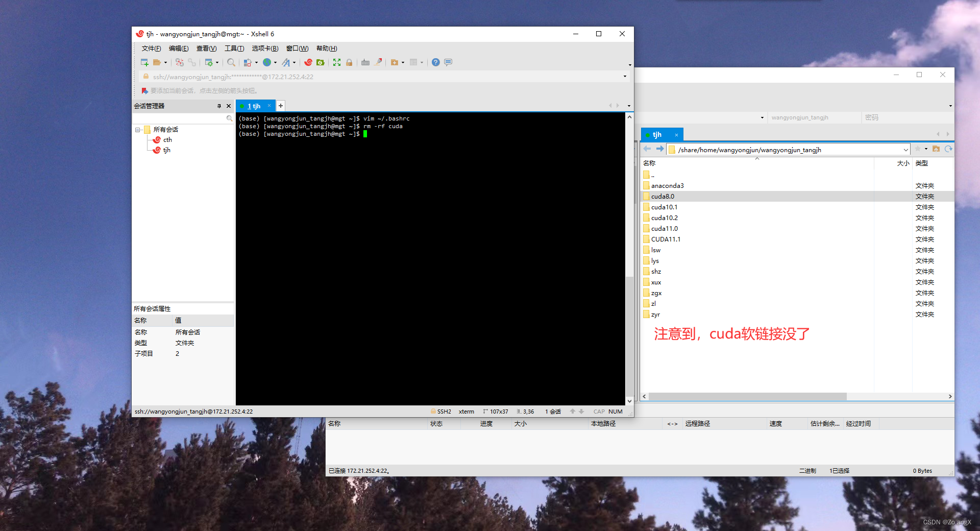This screenshot has height=531, width=980.
Task: Click the Disconnect session icon
Action: 179,62
